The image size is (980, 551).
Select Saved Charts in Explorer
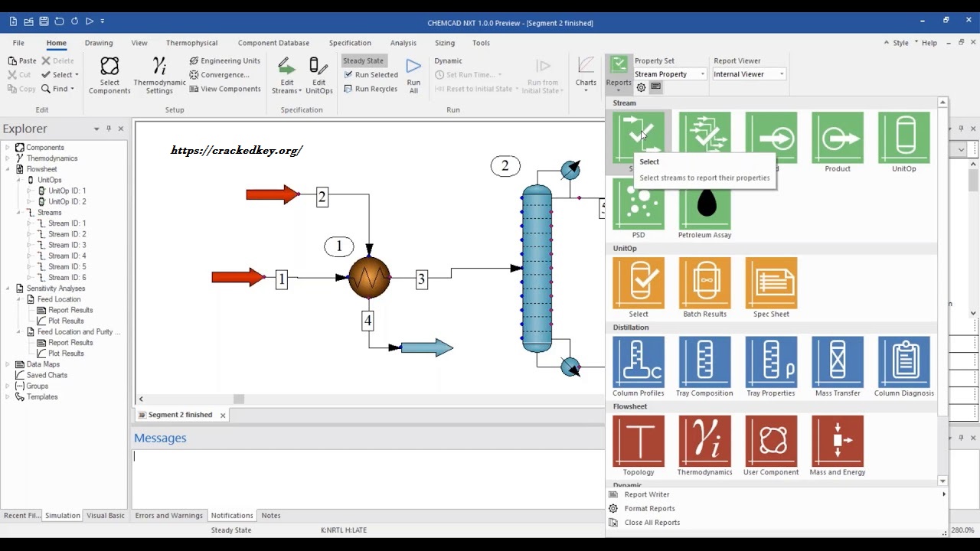click(47, 375)
